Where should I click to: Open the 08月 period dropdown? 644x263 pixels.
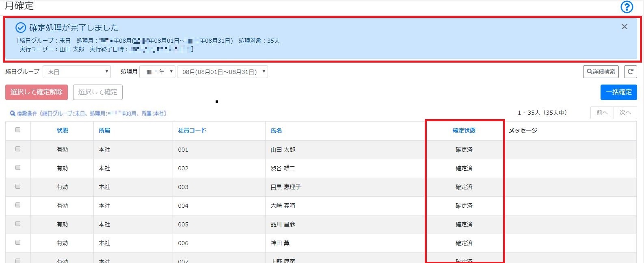tap(223, 72)
